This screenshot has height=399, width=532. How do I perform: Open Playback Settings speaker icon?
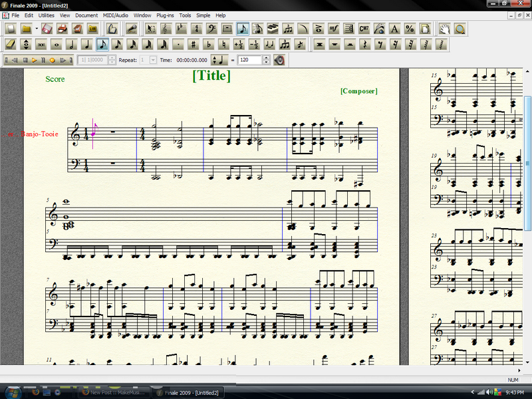(279, 60)
